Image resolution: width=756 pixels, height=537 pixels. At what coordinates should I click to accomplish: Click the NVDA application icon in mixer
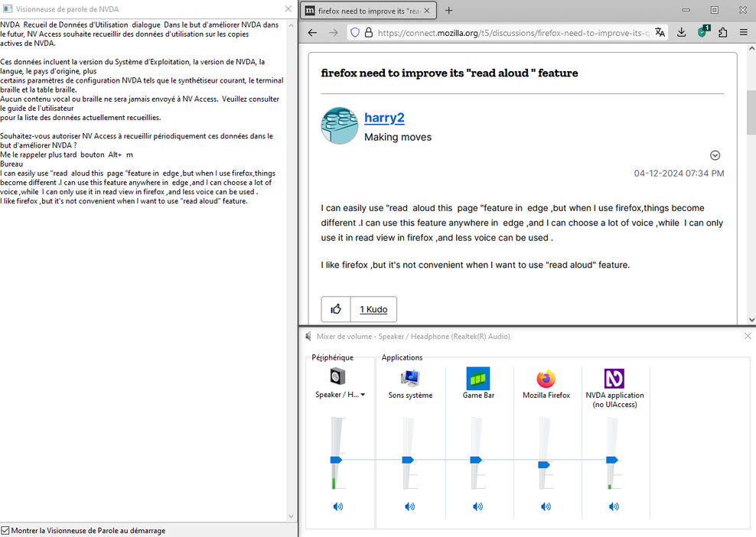tap(614, 379)
